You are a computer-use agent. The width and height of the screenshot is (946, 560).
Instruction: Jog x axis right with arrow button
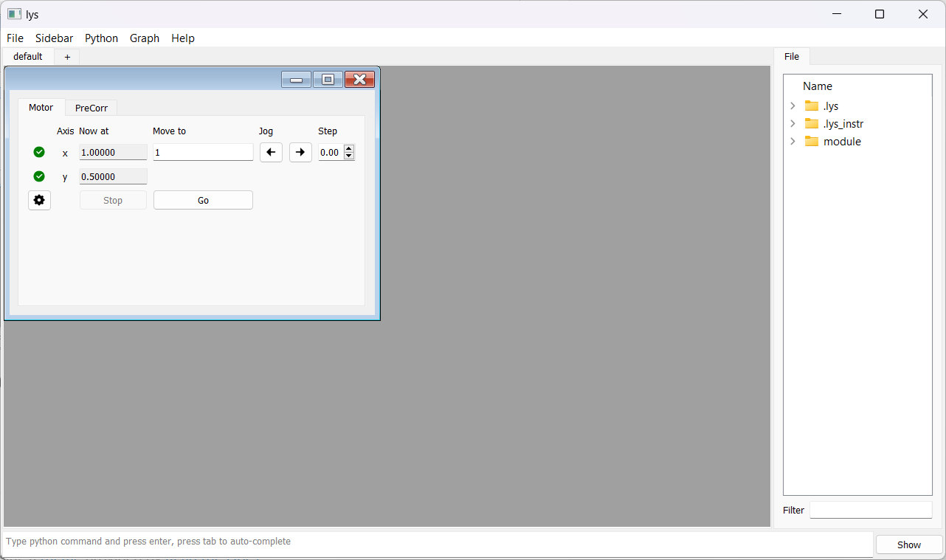(300, 153)
